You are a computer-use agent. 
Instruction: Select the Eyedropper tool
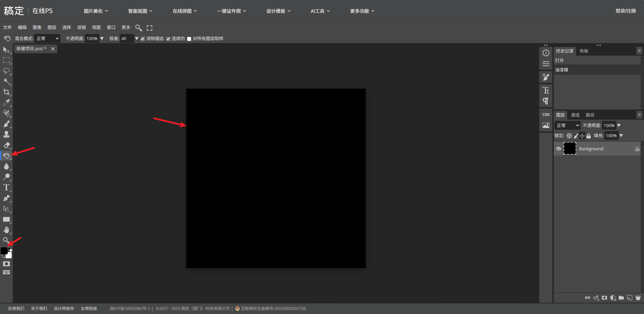(x=6, y=103)
